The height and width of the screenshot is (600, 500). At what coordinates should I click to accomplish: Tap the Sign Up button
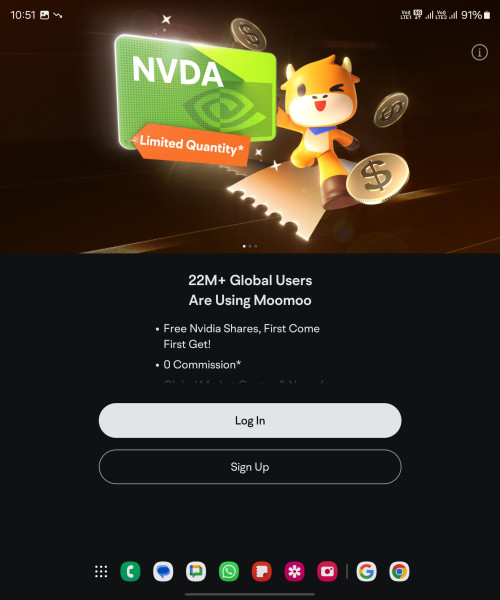[x=250, y=466]
